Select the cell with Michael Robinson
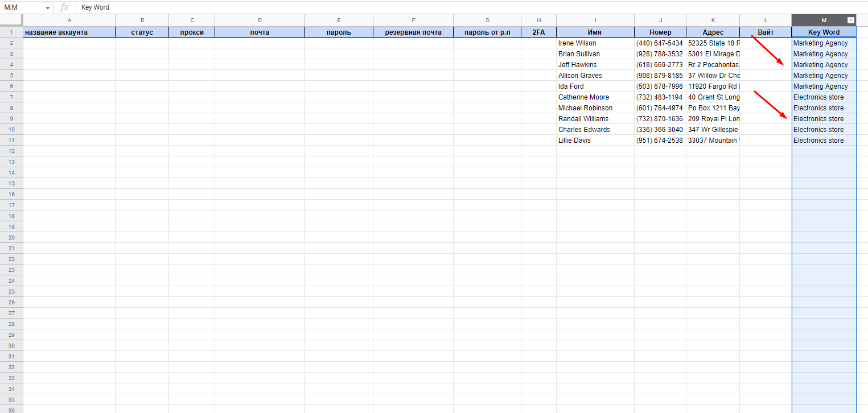868x413 pixels. pos(595,108)
